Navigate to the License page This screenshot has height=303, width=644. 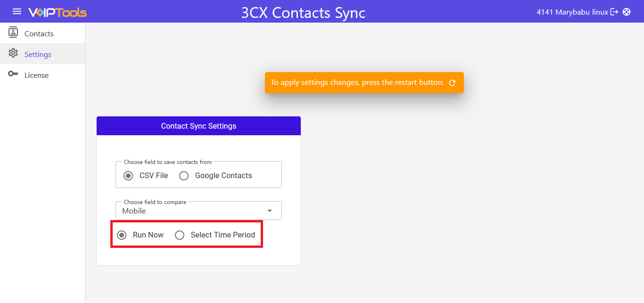[36, 74]
